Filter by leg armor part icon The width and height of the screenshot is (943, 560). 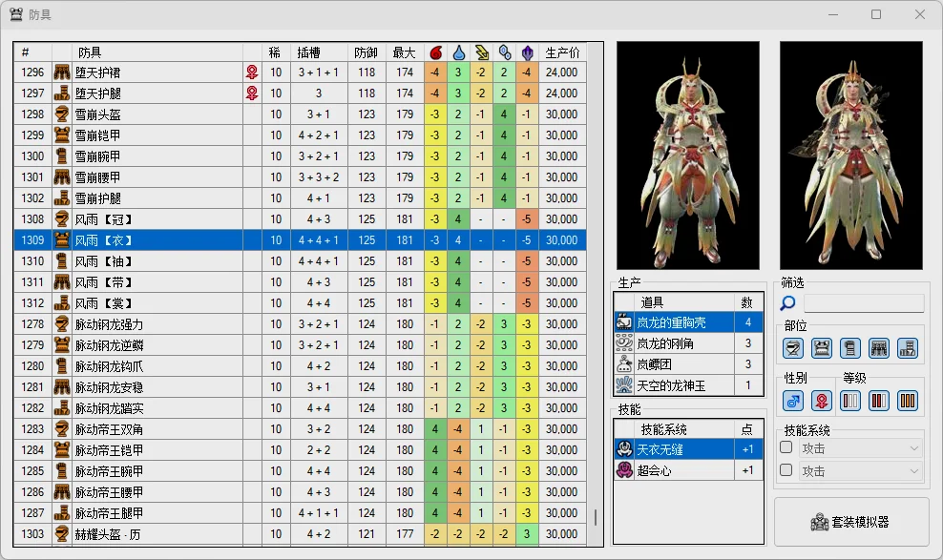(908, 348)
